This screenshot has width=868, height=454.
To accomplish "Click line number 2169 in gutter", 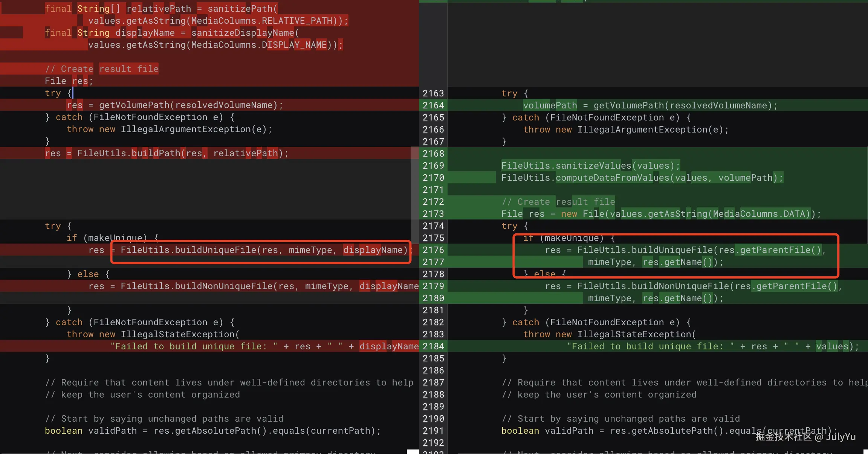I will (x=433, y=166).
